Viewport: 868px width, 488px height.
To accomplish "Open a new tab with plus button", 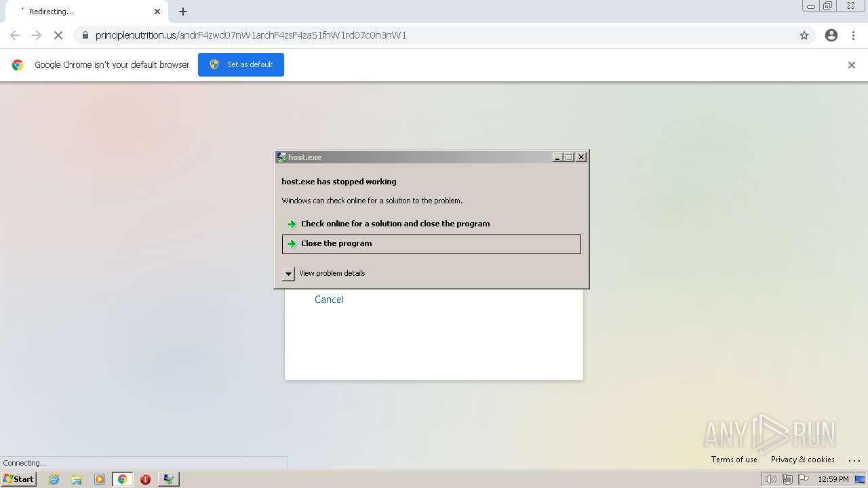I will point(183,12).
